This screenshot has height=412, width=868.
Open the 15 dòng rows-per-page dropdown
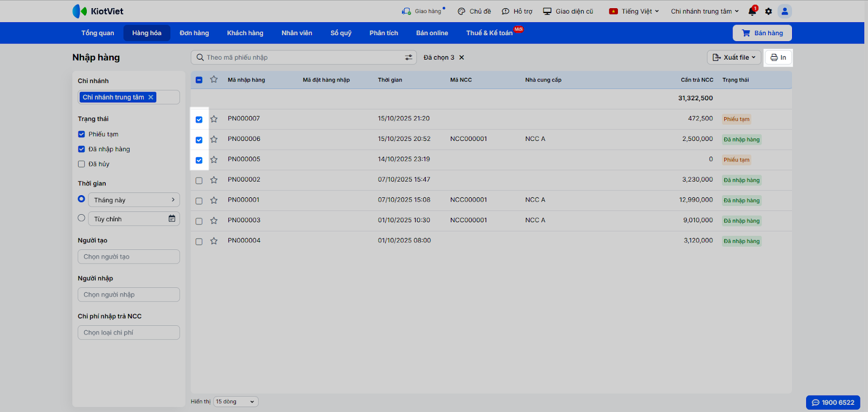coord(235,402)
